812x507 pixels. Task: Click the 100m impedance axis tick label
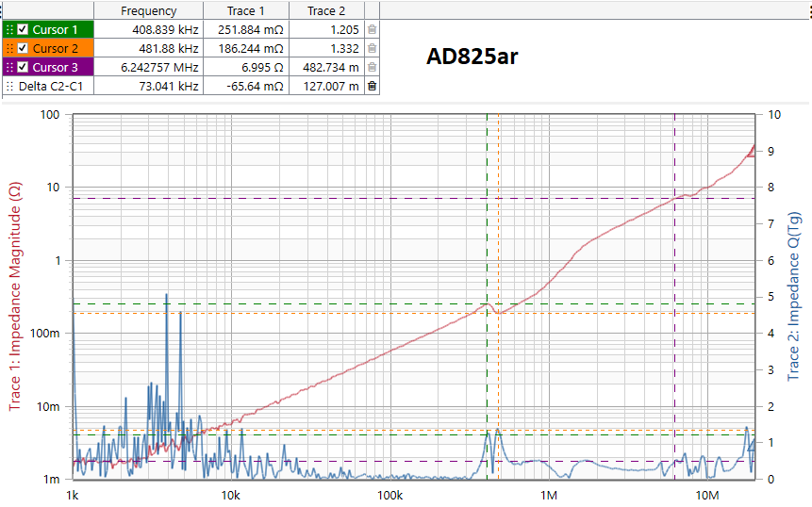coord(45,334)
